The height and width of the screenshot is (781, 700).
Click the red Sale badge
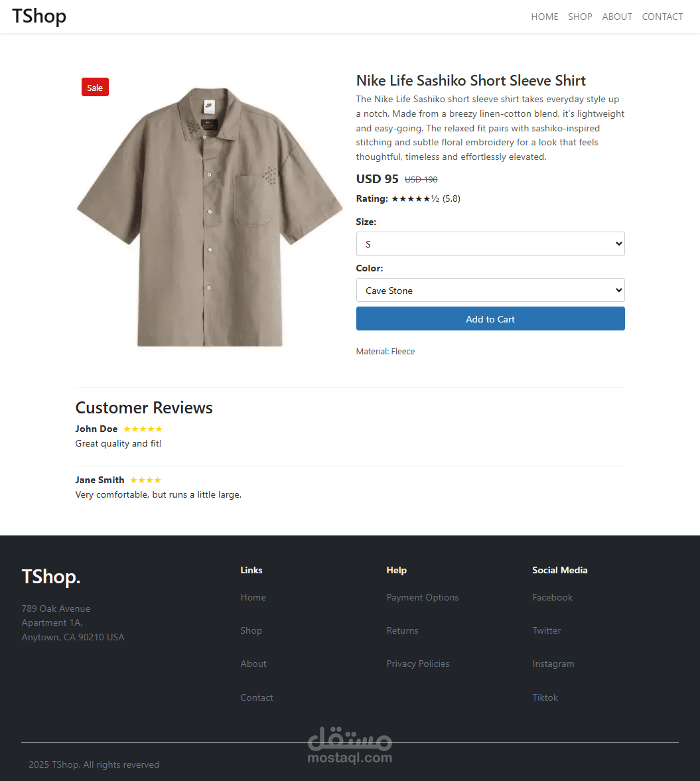95,88
